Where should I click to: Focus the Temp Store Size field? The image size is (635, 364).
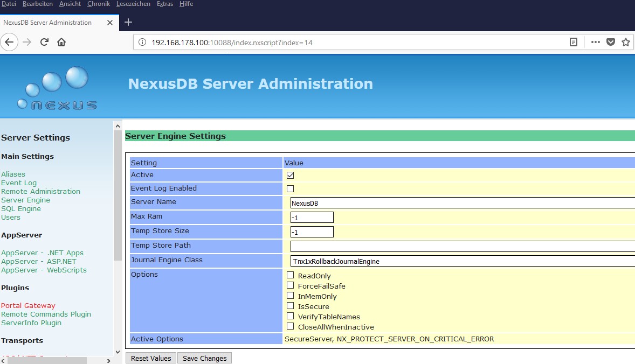coord(312,232)
